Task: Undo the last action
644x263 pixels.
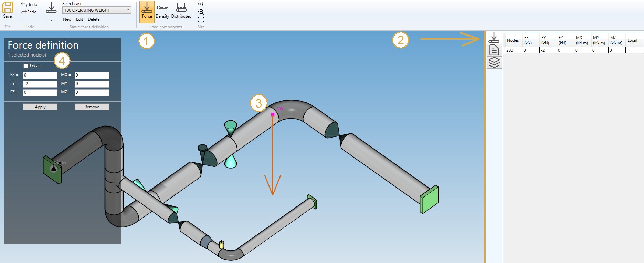Action: (29, 4)
